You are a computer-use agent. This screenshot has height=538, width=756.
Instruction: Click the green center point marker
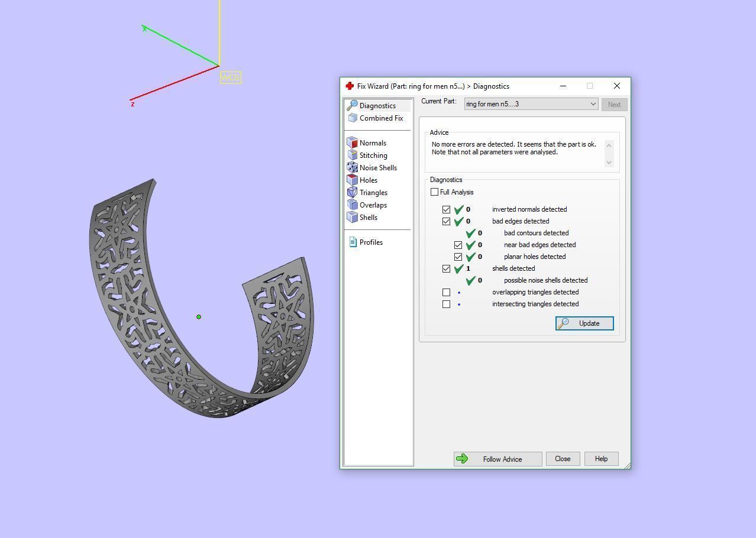click(x=199, y=317)
